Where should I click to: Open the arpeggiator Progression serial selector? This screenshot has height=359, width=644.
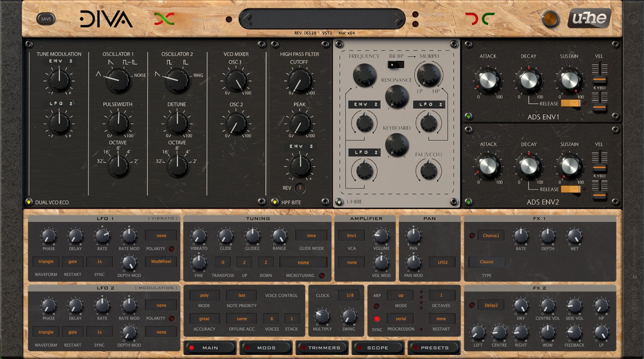tap(401, 319)
